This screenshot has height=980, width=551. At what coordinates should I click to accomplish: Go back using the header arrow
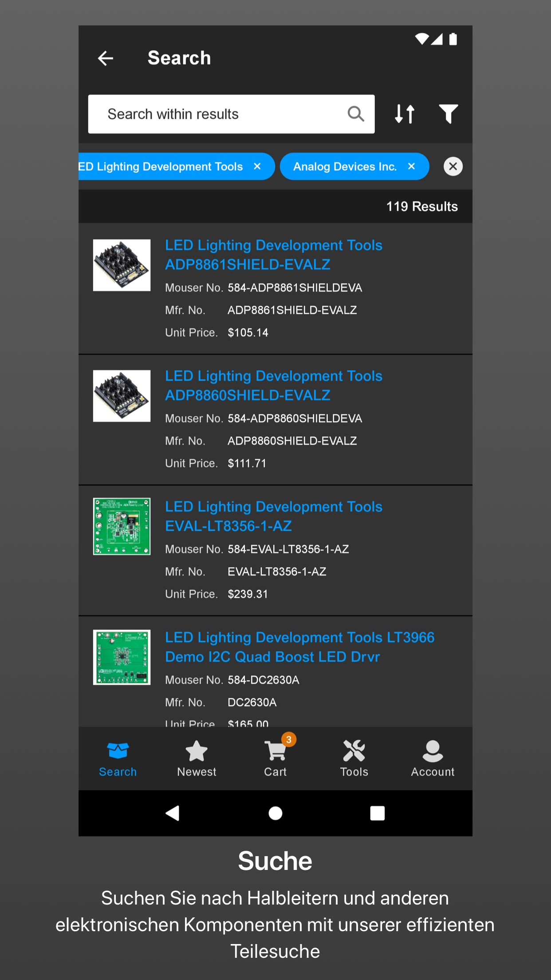[106, 58]
